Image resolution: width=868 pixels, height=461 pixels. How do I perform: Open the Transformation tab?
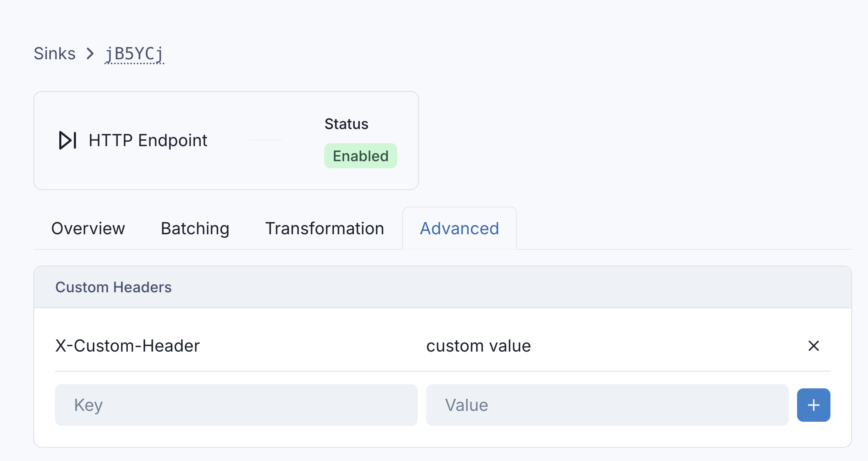coord(324,228)
